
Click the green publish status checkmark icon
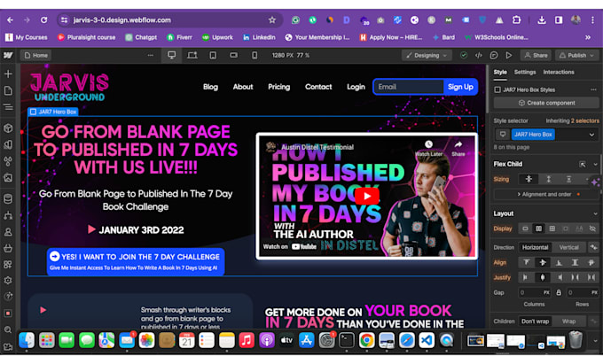click(x=464, y=55)
